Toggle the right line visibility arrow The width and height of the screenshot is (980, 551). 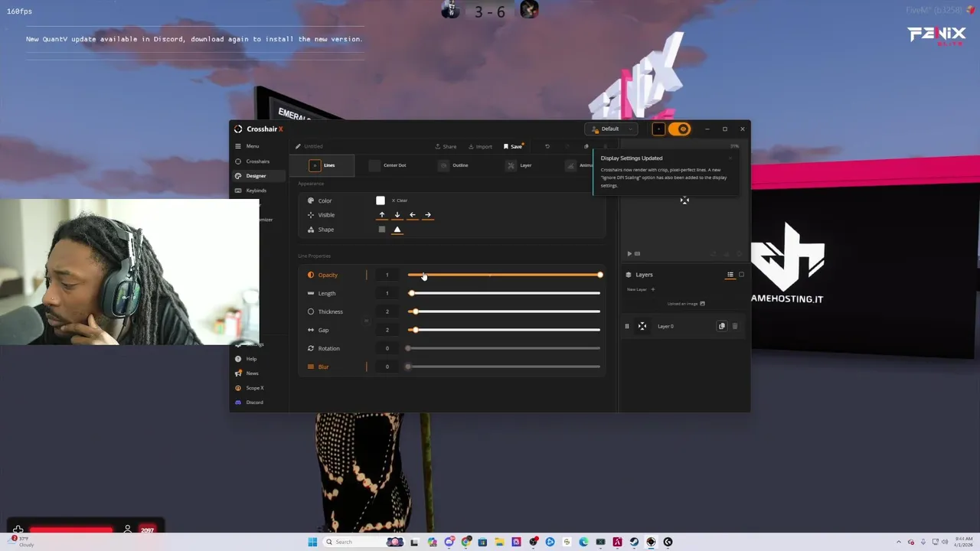pyautogui.click(x=427, y=215)
